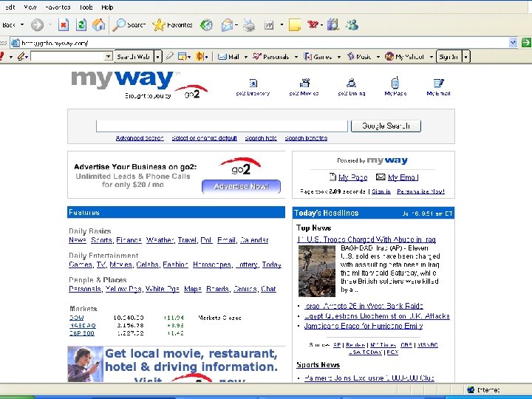Open the DOW market link
This screenshot has width=532, height=399.
76,318
